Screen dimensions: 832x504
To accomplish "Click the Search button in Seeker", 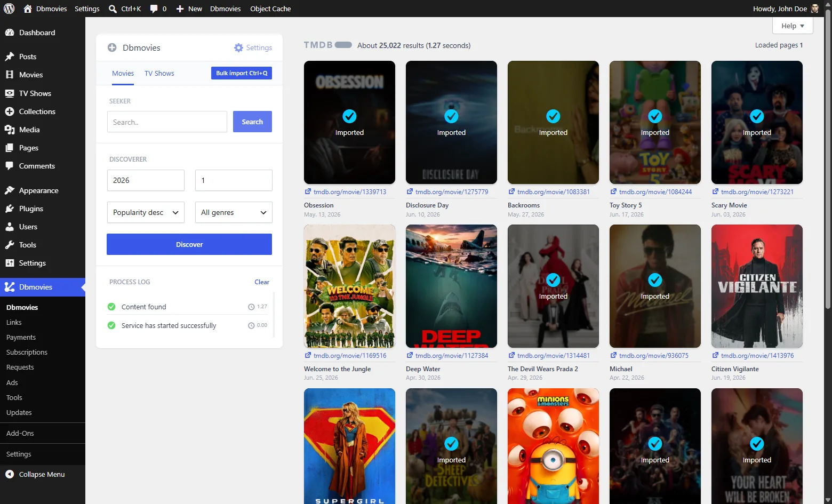I will (x=252, y=122).
